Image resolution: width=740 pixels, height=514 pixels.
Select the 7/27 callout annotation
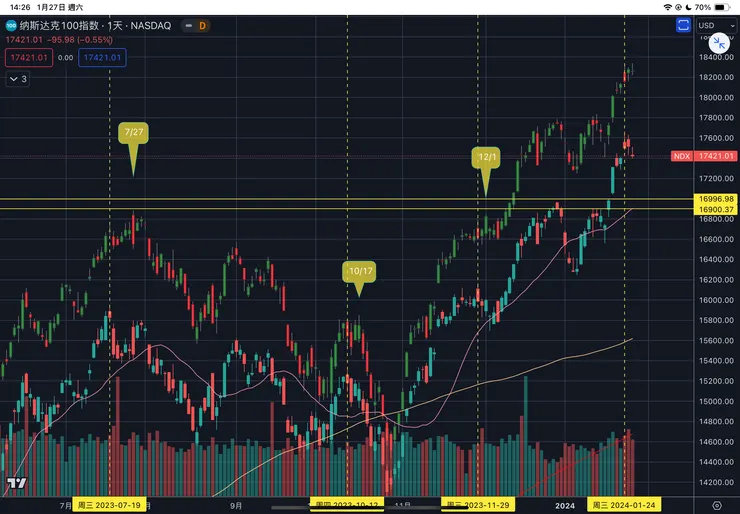point(134,133)
